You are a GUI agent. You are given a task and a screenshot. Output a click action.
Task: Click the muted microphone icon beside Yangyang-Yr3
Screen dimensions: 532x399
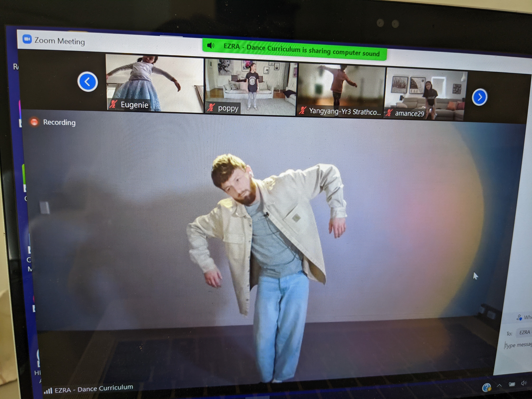click(302, 110)
